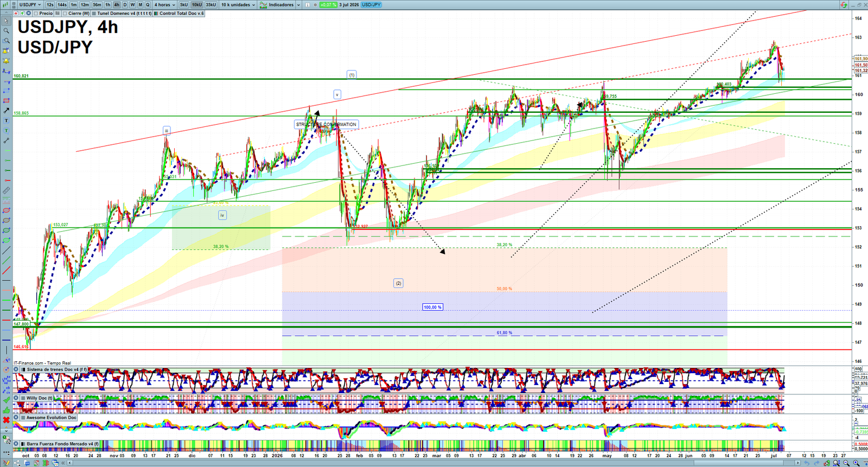The image size is (868, 467).
Task: Click the USD/JPY blue label
Action: [372, 5]
